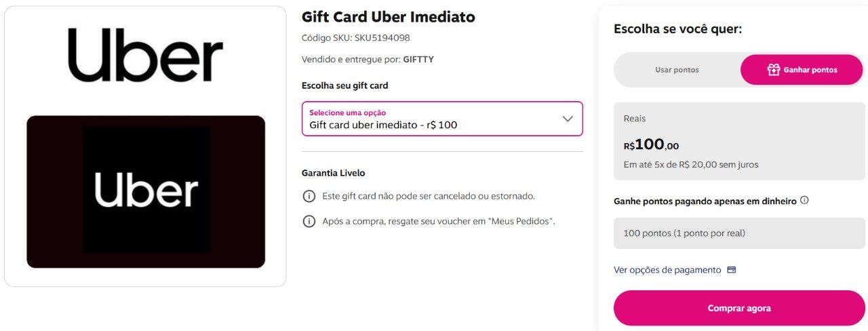
Task: Click the "Garantia Livelo" heading
Action: [333, 173]
